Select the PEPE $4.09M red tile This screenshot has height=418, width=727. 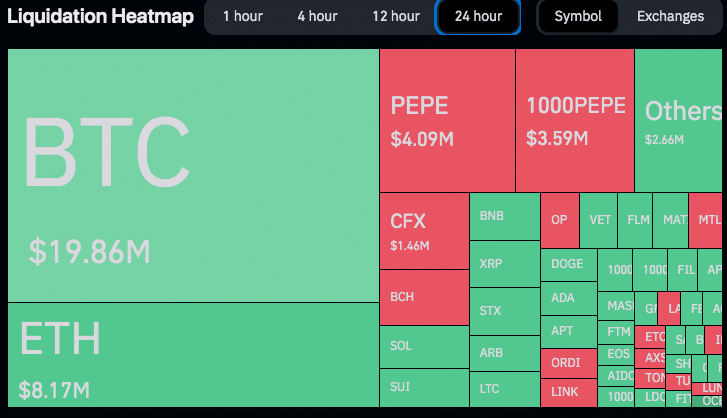(x=447, y=120)
